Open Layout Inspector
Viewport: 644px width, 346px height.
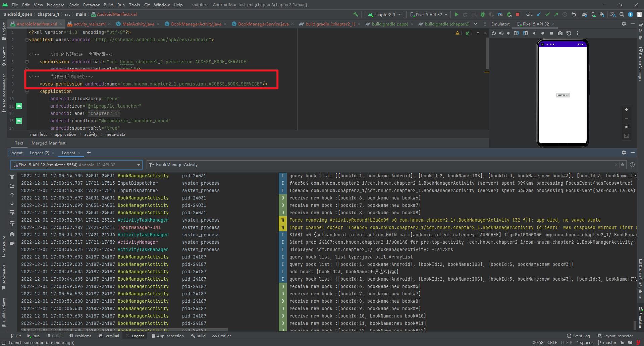(x=615, y=336)
